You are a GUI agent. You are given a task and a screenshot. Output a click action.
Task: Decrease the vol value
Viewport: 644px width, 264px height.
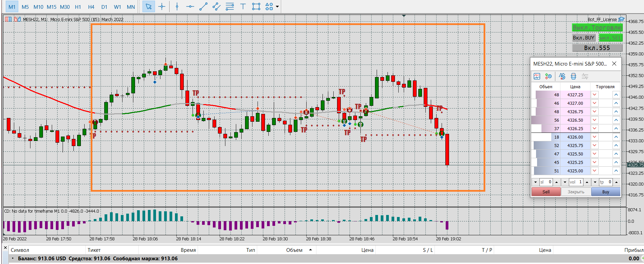click(x=565, y=182)
